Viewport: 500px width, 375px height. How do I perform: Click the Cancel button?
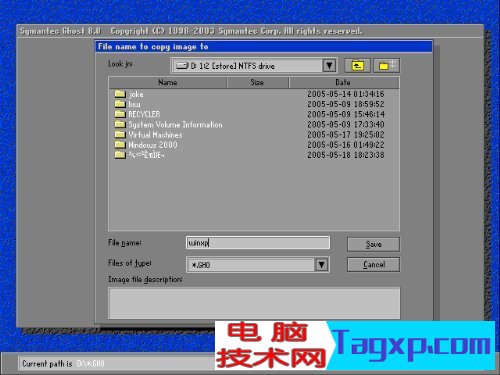tap(373, 265)
